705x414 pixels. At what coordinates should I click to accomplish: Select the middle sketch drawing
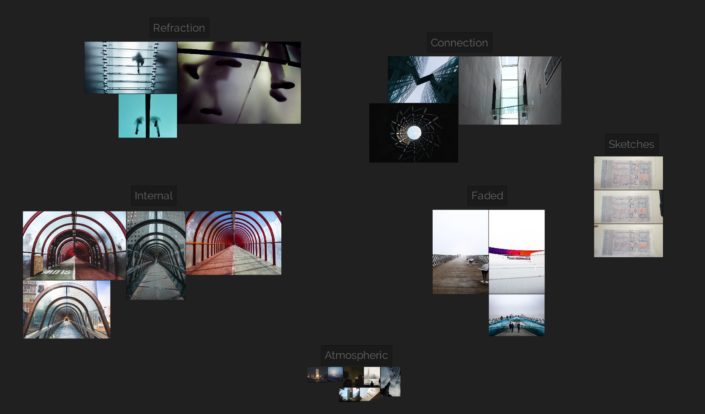[x=628, y=207]
